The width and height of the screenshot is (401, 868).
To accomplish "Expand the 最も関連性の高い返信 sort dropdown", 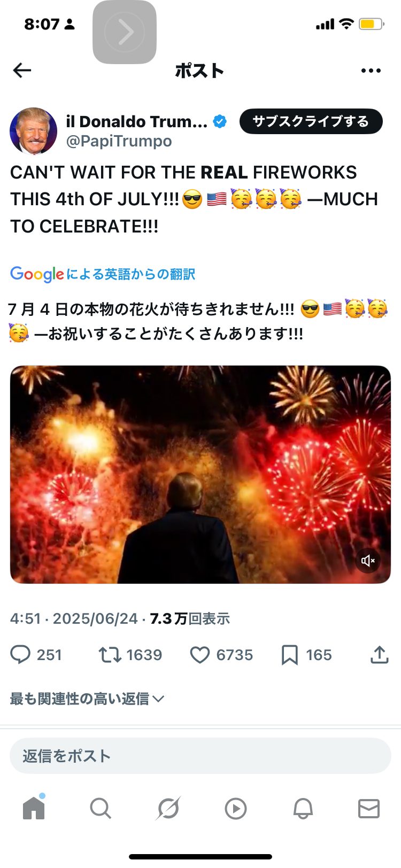I will click(x=87, y=699).
